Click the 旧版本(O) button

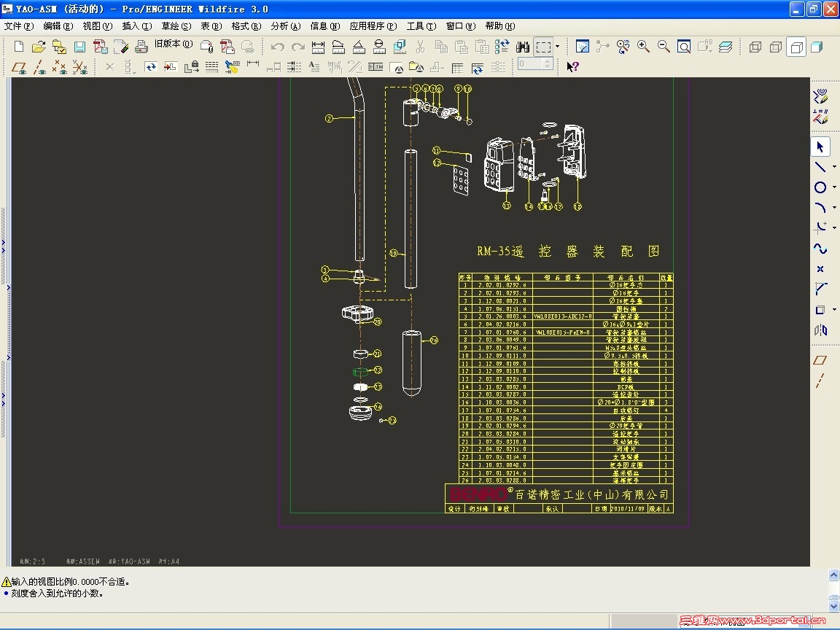point(174,44)
